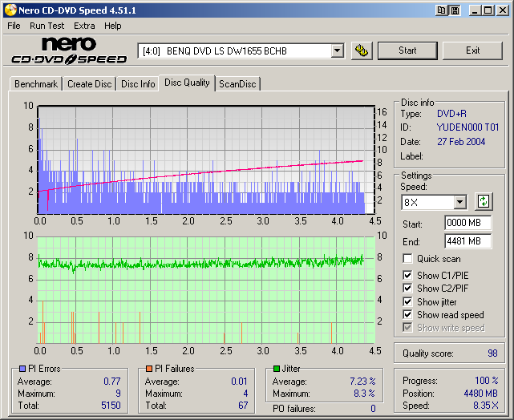
Task: Toggle Show C2/PIF checkbox
Action: click(407, 288)
